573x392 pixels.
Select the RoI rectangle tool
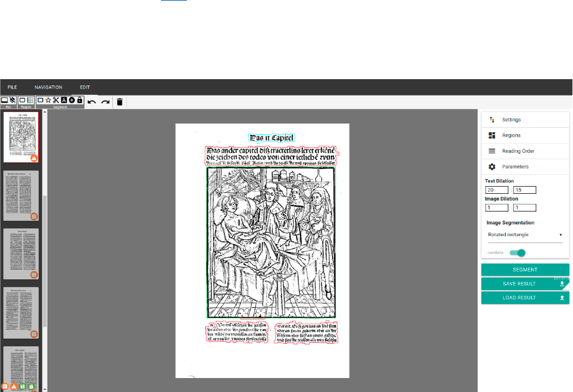pos(4,100)
